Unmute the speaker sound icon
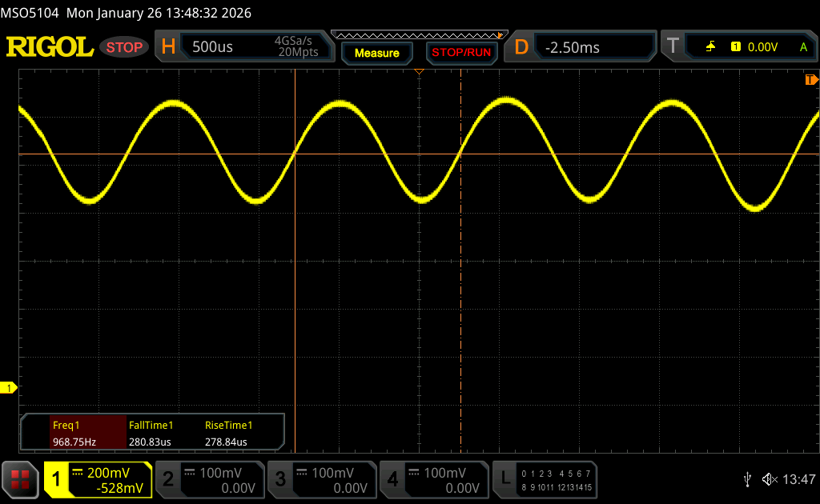 point(769,479)
